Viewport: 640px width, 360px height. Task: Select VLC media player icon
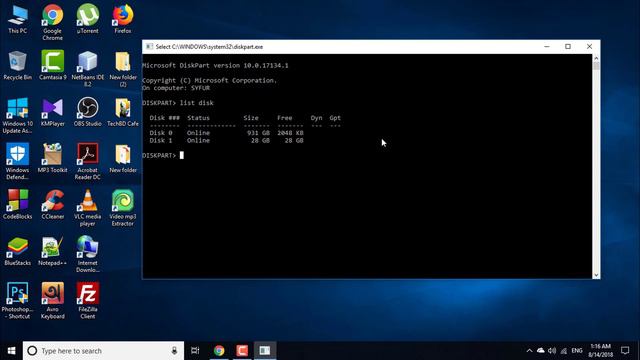(88, 208)
